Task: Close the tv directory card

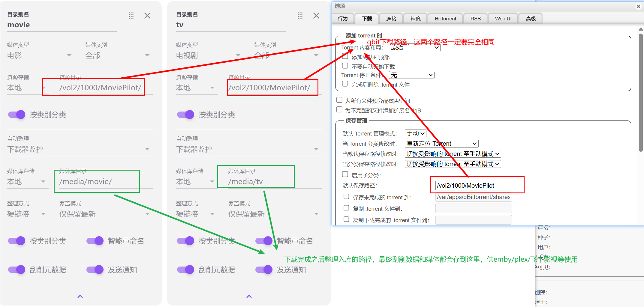Action: point(316,16)
